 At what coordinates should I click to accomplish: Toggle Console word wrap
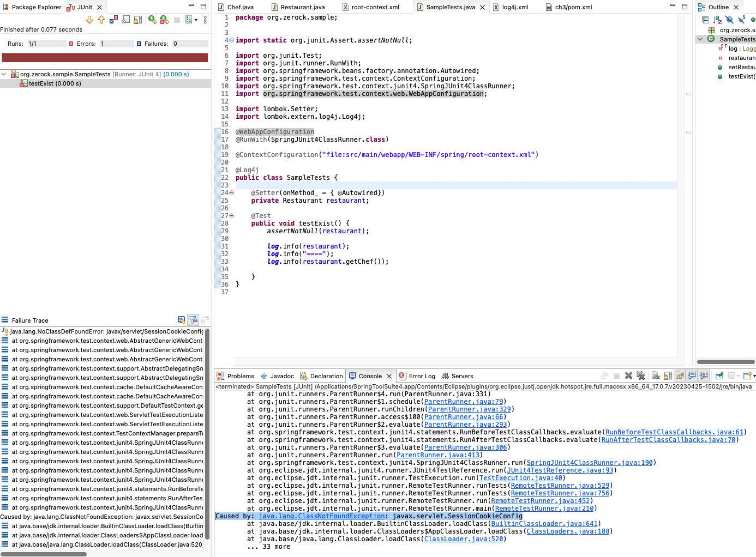tap(680, 376)
